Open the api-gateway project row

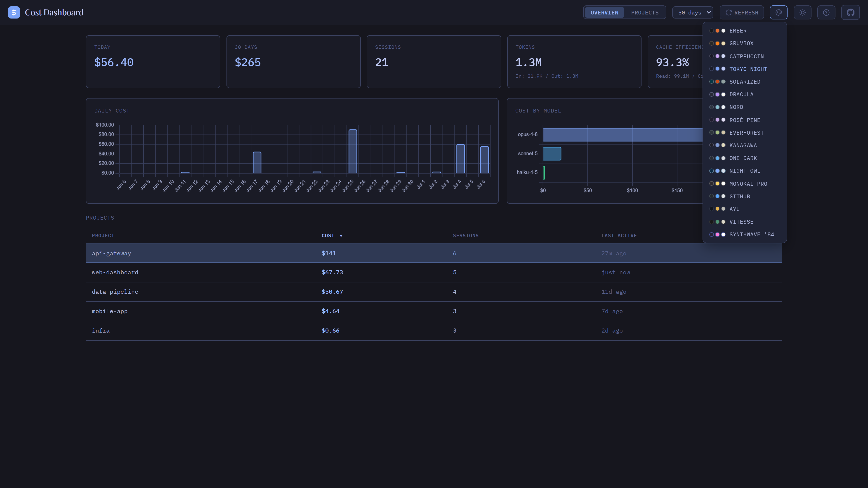tap(434, 253)
